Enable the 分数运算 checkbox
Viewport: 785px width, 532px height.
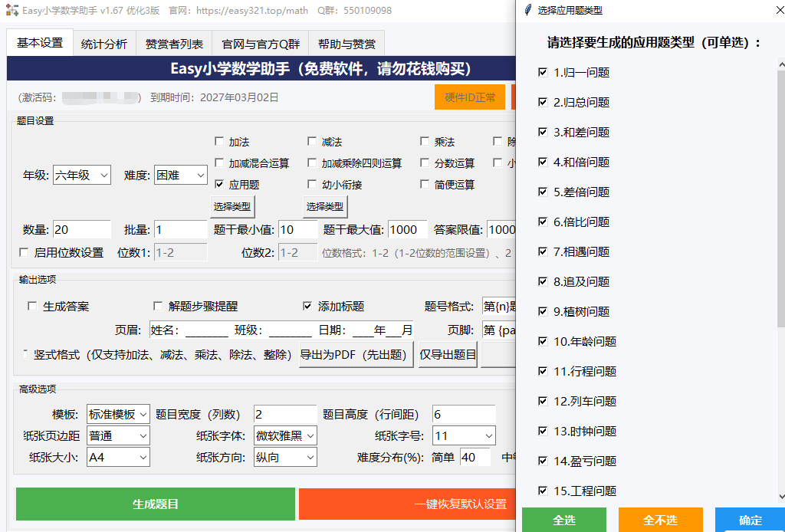(x=425, y=163)
